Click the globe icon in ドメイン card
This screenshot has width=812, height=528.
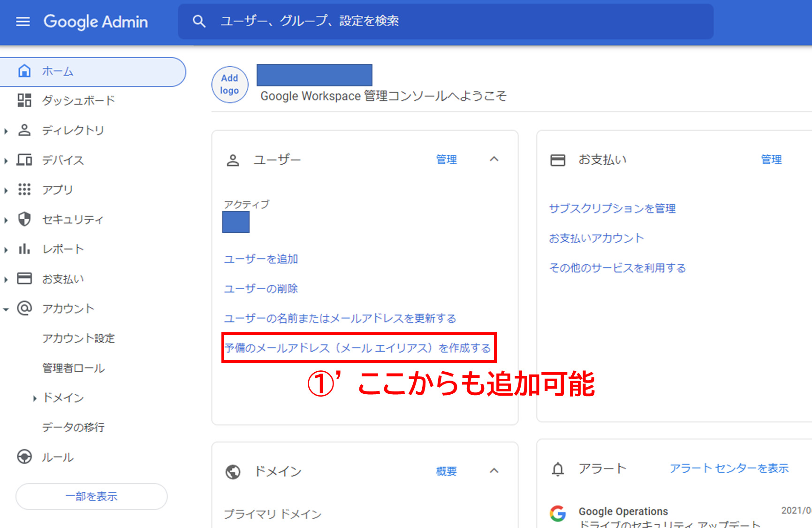pos(233,472)
